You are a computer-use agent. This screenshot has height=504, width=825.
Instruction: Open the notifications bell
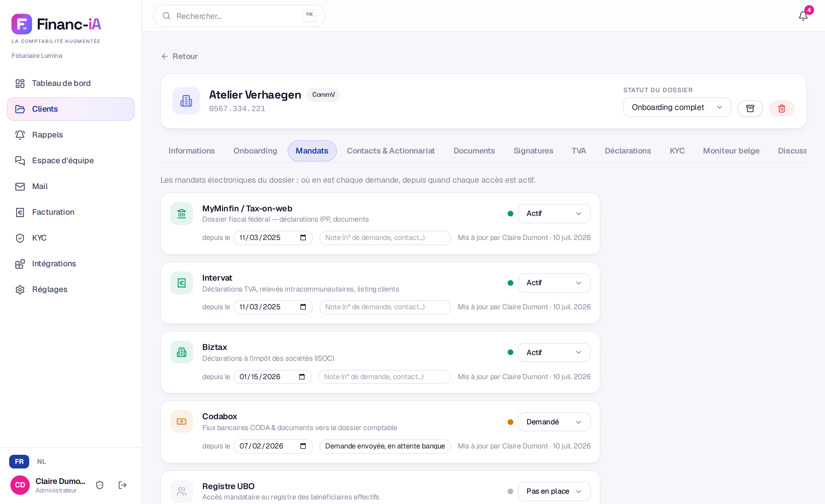(803, 16)
